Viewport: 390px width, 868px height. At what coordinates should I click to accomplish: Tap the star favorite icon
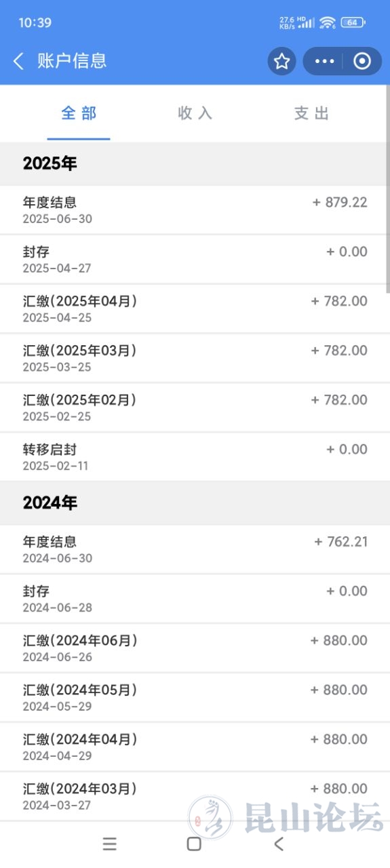tap(282, 62)
